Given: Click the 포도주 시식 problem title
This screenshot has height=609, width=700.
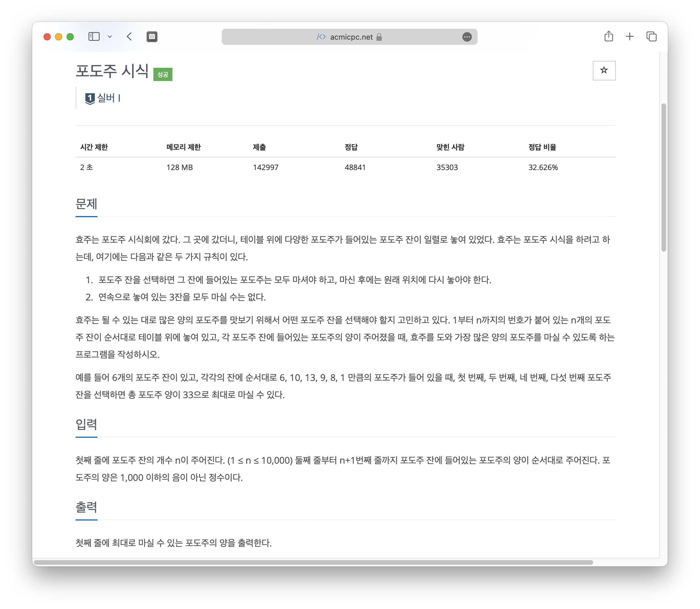Looking at the screenshot, I should 112,71.
